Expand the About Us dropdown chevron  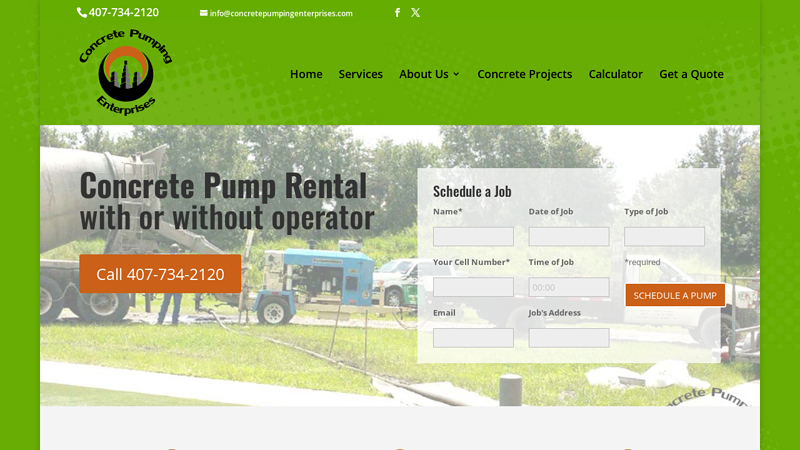(456, 74)
